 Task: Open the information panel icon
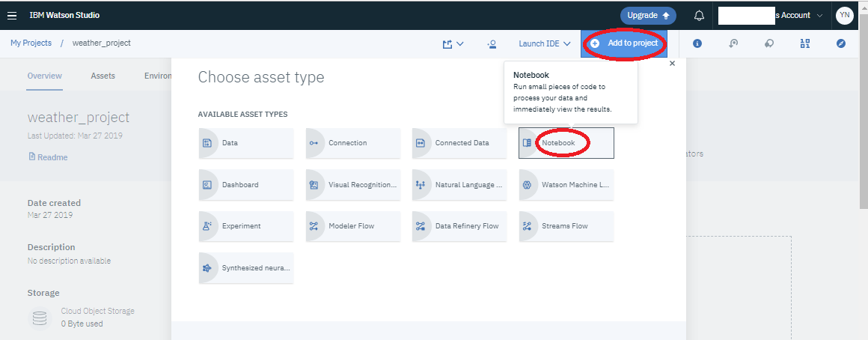(x=697, y=43)
